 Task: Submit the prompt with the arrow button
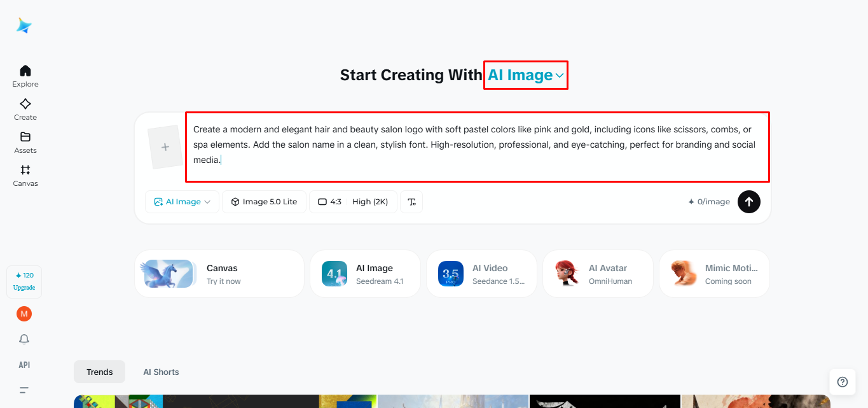[749, 202]
